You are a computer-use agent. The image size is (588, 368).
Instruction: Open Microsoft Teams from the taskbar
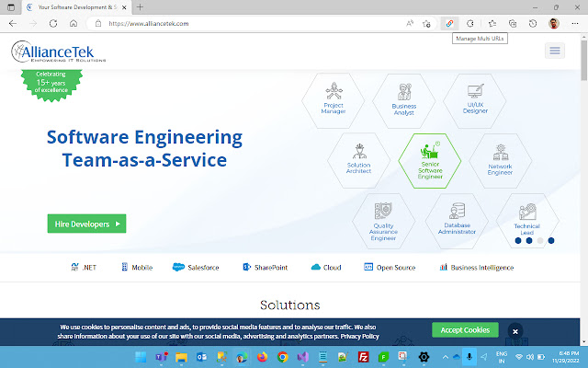pos(162,357)
